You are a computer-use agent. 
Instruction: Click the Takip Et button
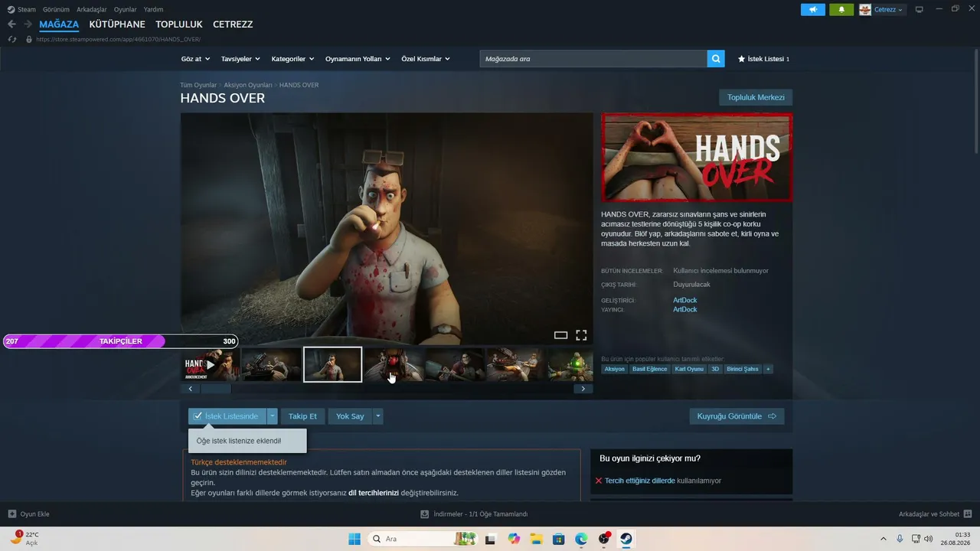pyautogui.click(x=302, y=416)
